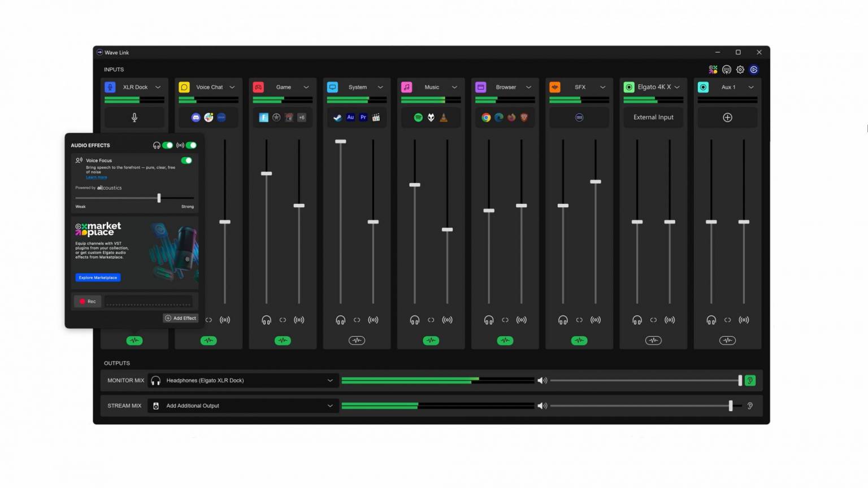Open the Learn more link under Voice Focus

(96, 177)
